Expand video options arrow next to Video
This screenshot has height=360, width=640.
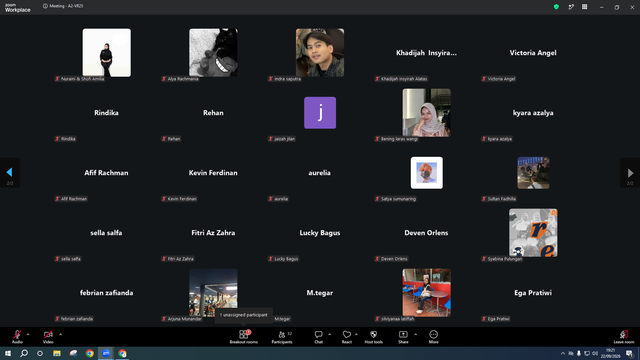click(60, 334)
